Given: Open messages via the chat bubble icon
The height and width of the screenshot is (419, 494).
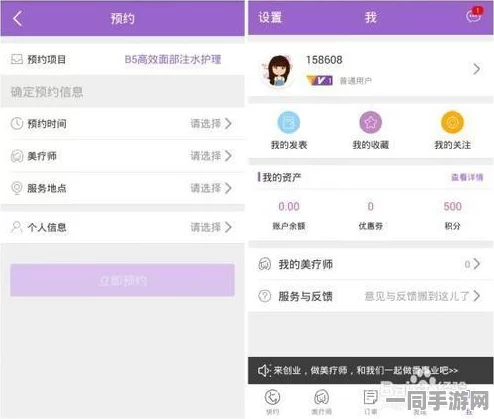Looking at the screenshot, I should point(474,15).
